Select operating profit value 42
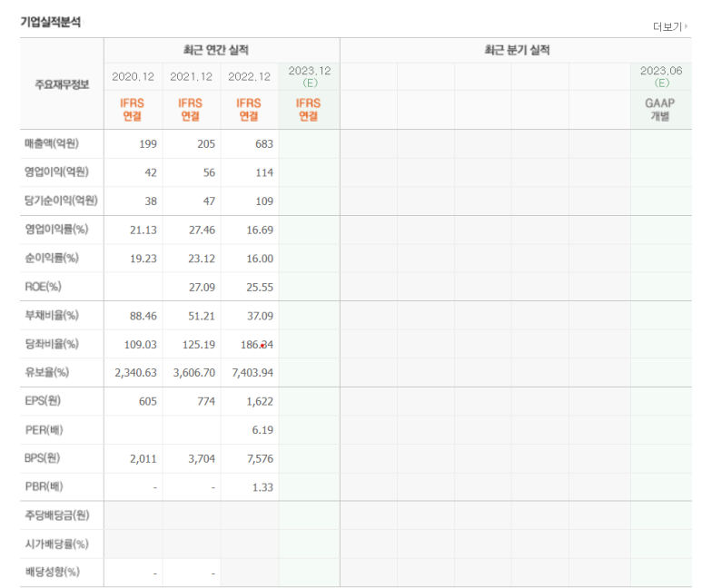This screenshot has height=588, width=702. pos(151,172)
